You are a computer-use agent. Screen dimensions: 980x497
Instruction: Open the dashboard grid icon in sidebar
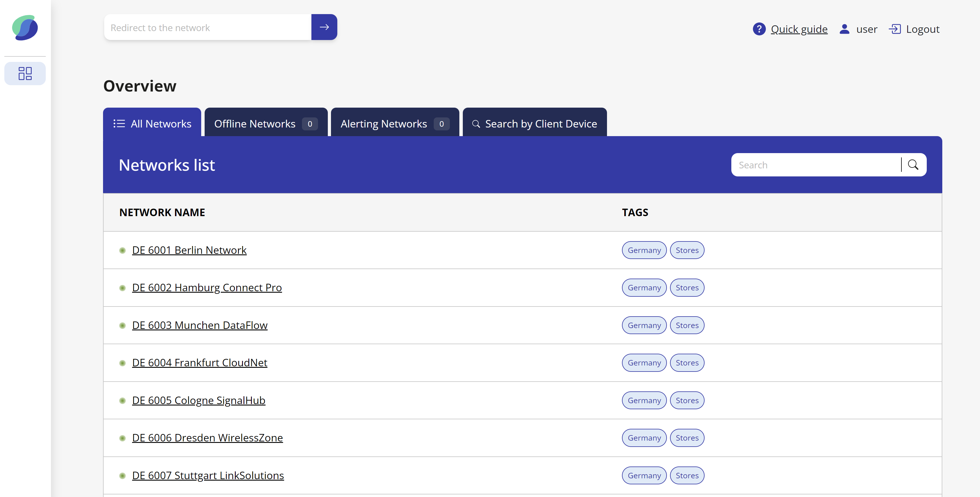[25, 73]
